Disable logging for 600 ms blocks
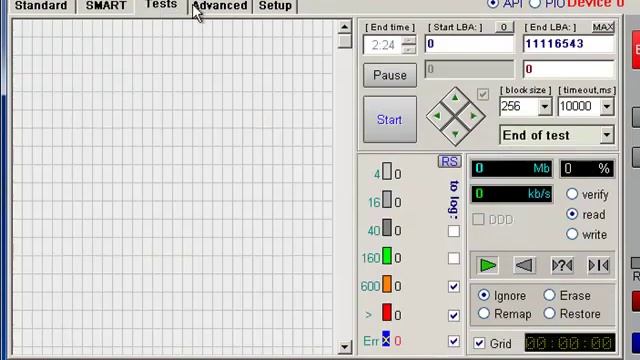 pyautogui.click(x=453, y=287)
